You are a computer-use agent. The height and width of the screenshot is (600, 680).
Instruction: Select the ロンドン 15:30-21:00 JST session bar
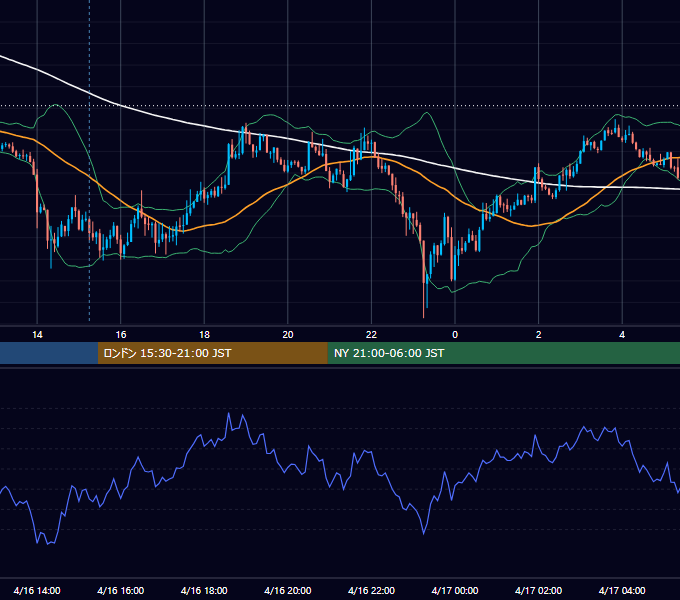click(x=212, y=353)
